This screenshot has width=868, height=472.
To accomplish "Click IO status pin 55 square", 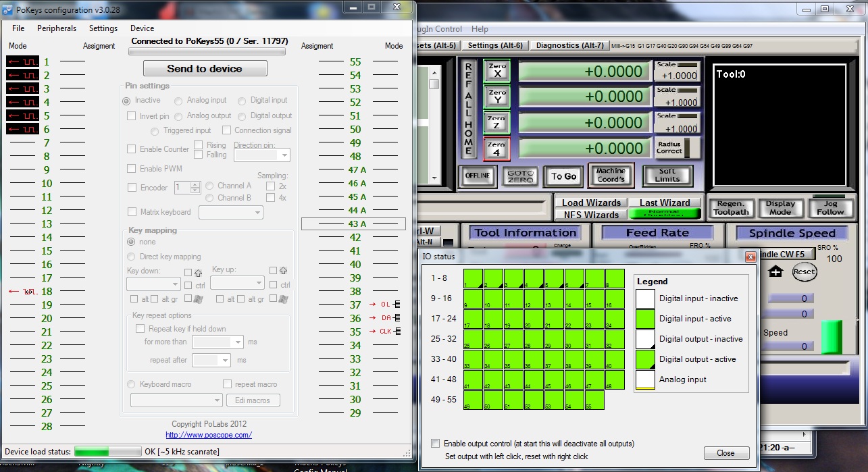I will coord(594,400).
